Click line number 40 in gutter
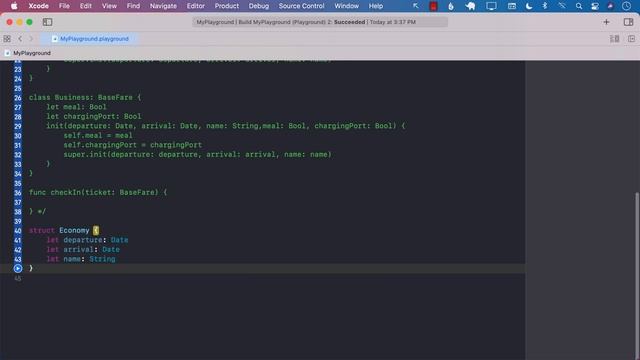The height and width of the screenshot is (360, 640). click(18, 231)
